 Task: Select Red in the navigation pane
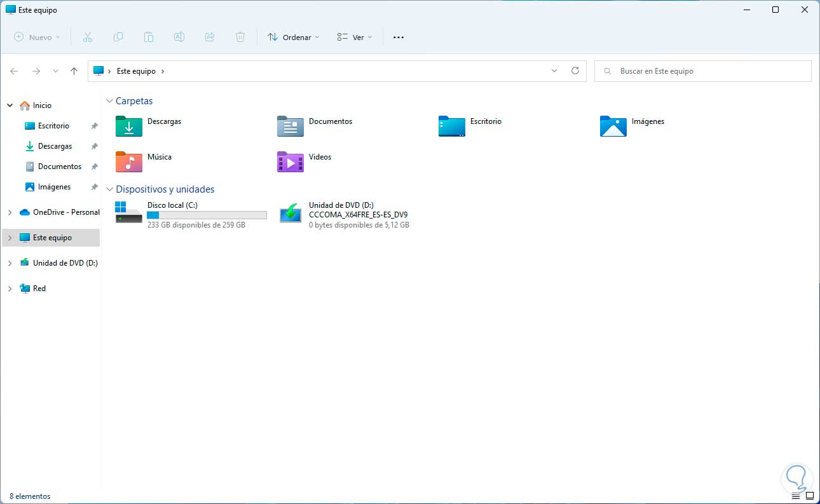click(x=39, y=289)
